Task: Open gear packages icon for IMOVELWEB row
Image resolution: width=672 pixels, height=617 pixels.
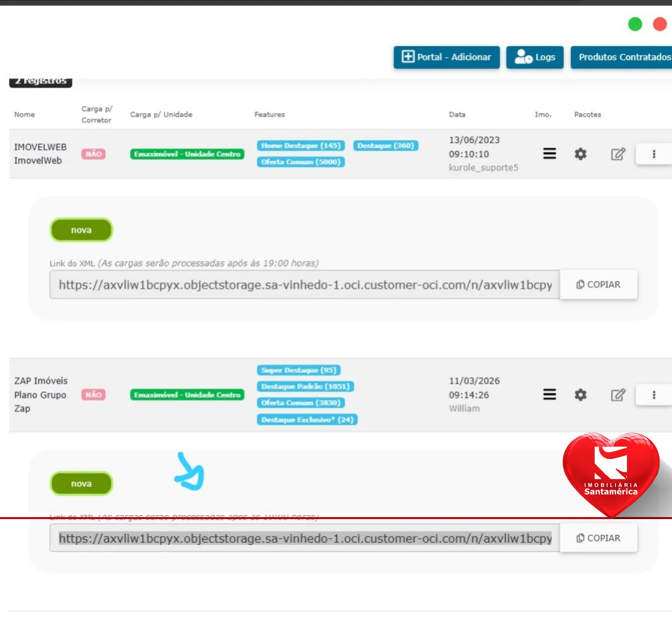Action: (580, 154)
